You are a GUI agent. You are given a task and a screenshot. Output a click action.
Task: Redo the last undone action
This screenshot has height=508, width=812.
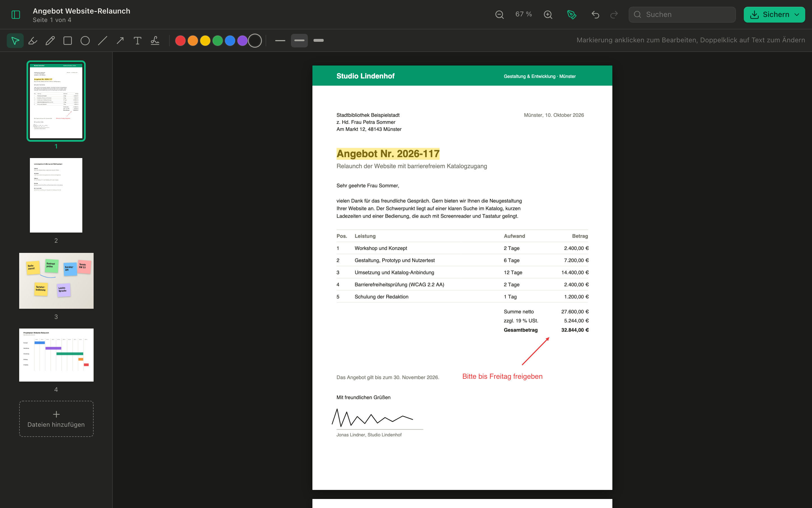(x=614, y=14)
